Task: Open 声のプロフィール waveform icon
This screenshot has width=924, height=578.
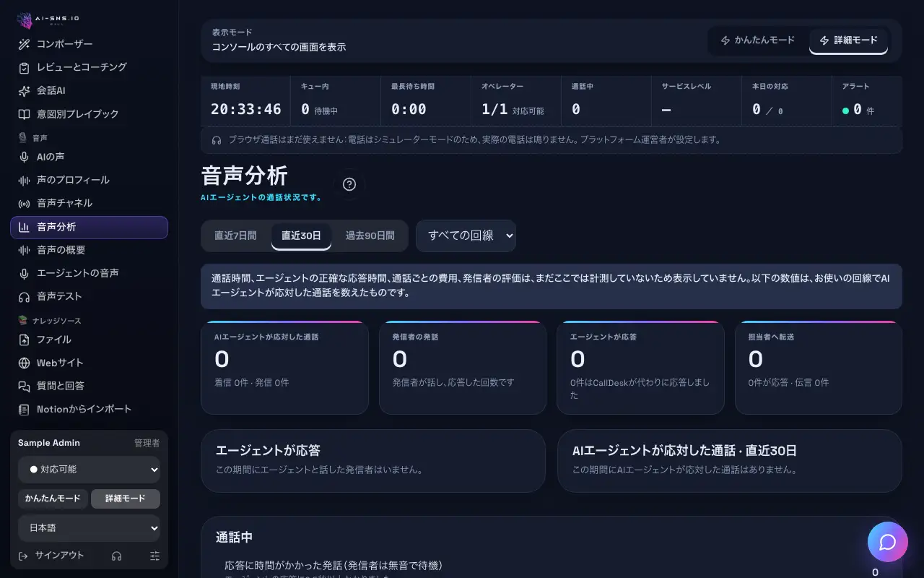Action: coord(24,180)
